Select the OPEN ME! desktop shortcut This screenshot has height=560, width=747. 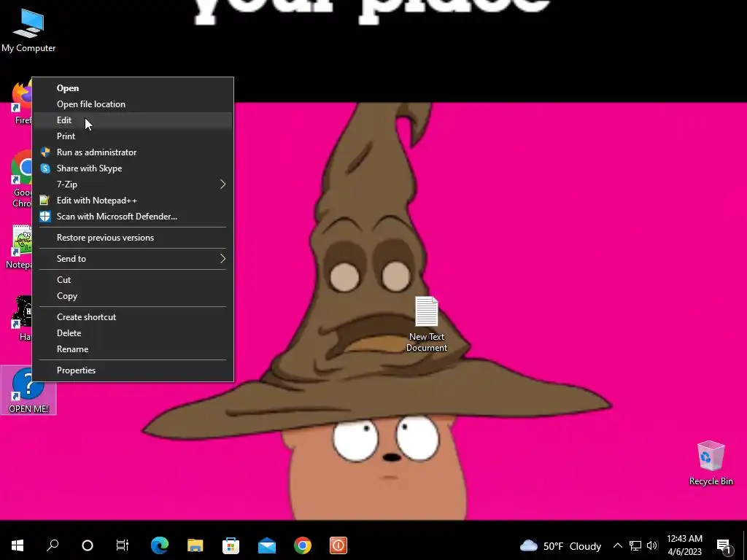click(28, 390)
